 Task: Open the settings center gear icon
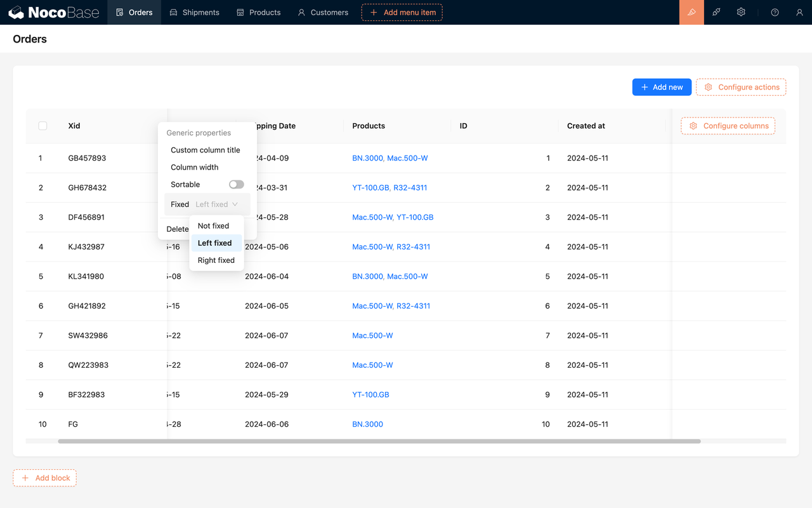(x=741, y=12)
